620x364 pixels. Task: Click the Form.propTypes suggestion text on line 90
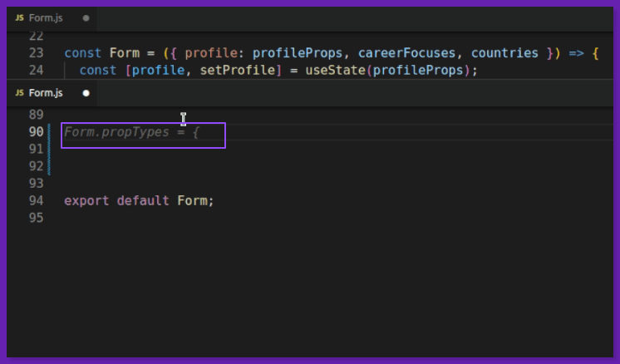point(131,132)
